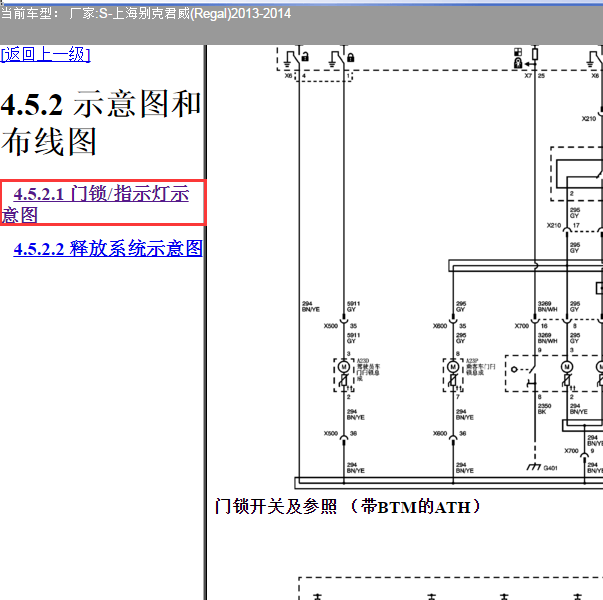Click caption 门锁开关及参照（带BTM的ATH）
The height and width of the screenshot is (600, 603).
[348, 507]
